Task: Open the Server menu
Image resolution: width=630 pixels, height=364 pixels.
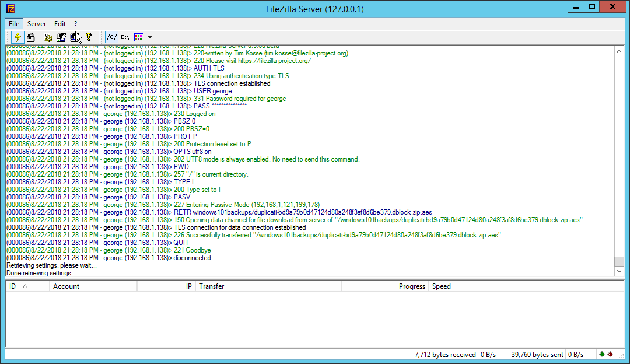Action: click(x=37, y=24)
